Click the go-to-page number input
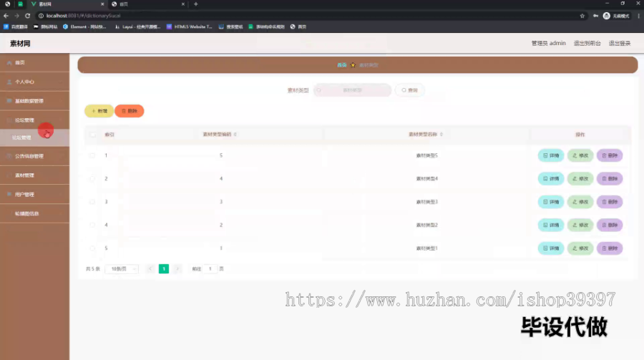The height and width of the screenshot is (360, 644). pyautogui.click(x=210, y=269)
